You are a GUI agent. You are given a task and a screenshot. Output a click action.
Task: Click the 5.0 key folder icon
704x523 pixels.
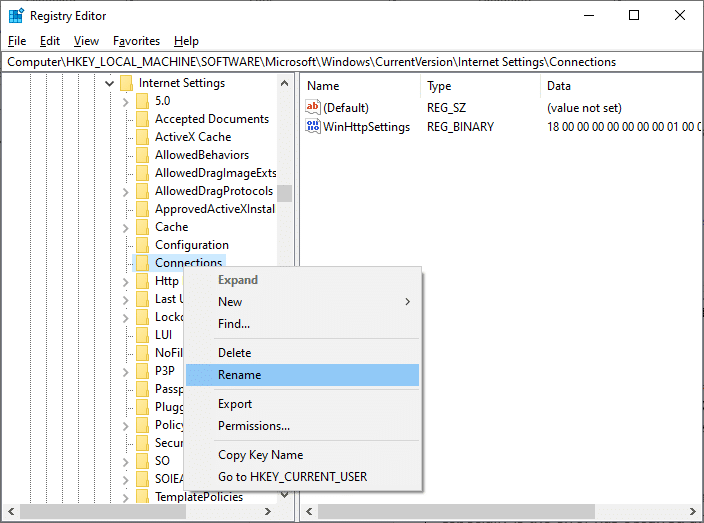point(142,101)
